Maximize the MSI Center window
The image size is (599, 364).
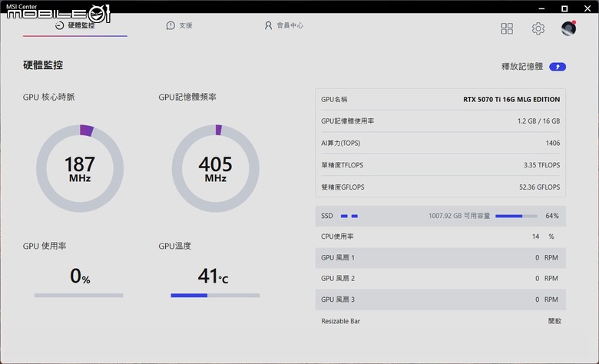click(x=564, y=8)
